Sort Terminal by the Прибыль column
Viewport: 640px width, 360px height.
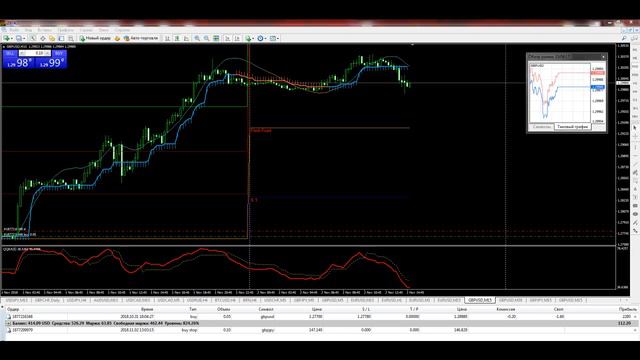[627, 309]
